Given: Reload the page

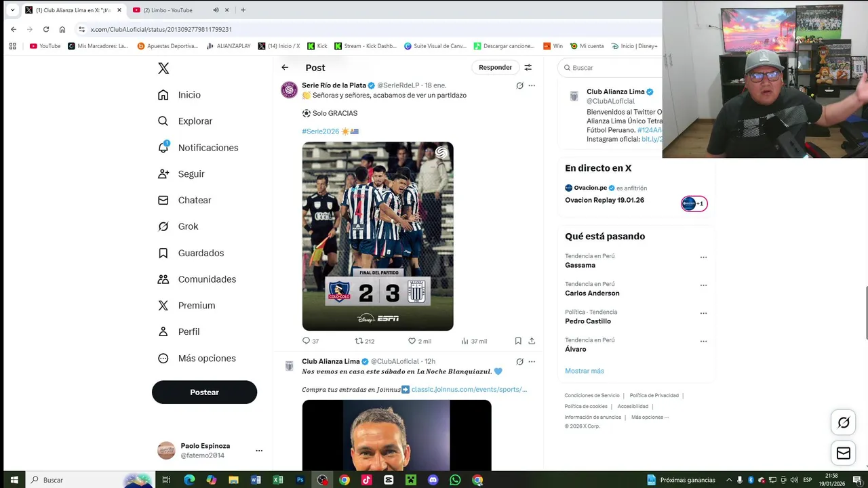Looking at the screenshot, I should click(46, 29).
